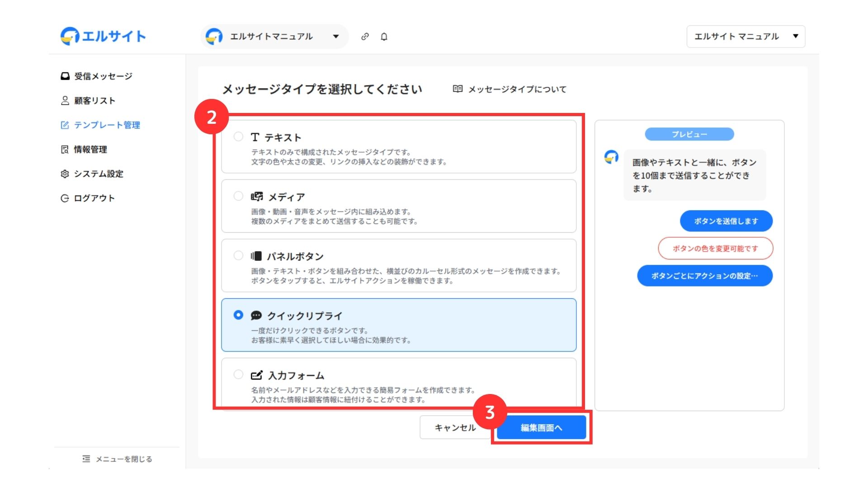Select the パネルボタン message type card

398,266
